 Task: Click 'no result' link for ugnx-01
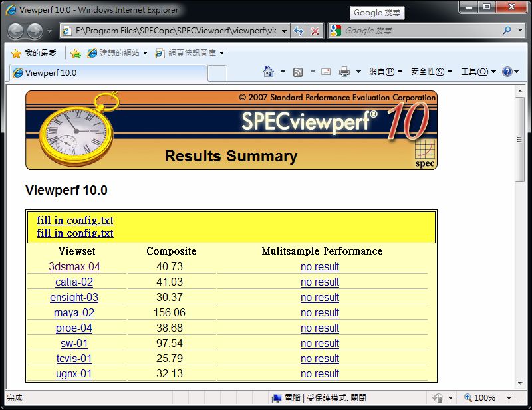(320, 373)
